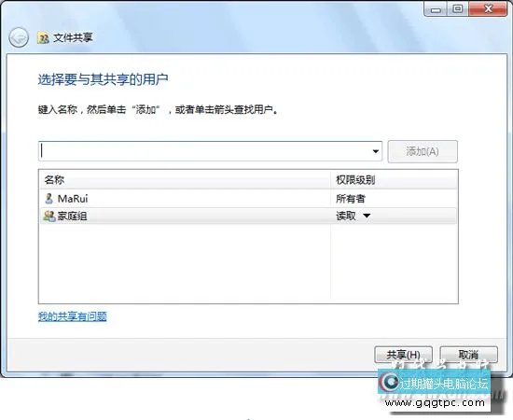Select the 家庭组 row
This screenshot has height=420, width=513.
(248, 216)
